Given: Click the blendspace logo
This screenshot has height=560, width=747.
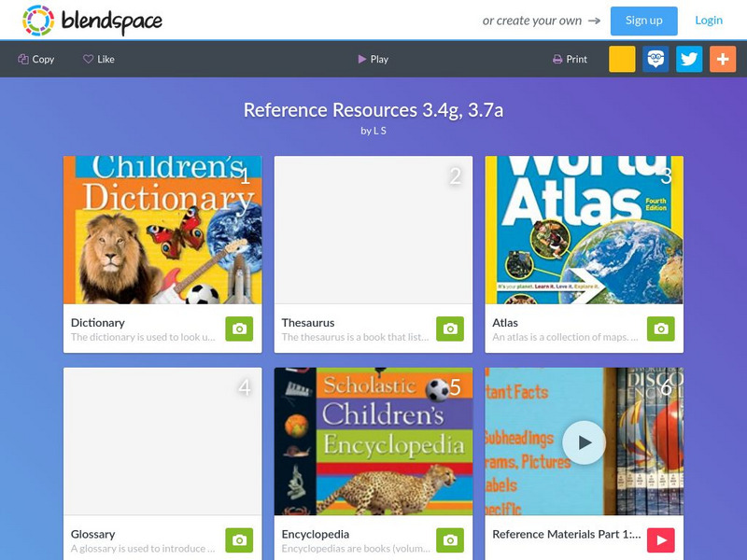Looking at the screenshot, I should tap(92, 21).
